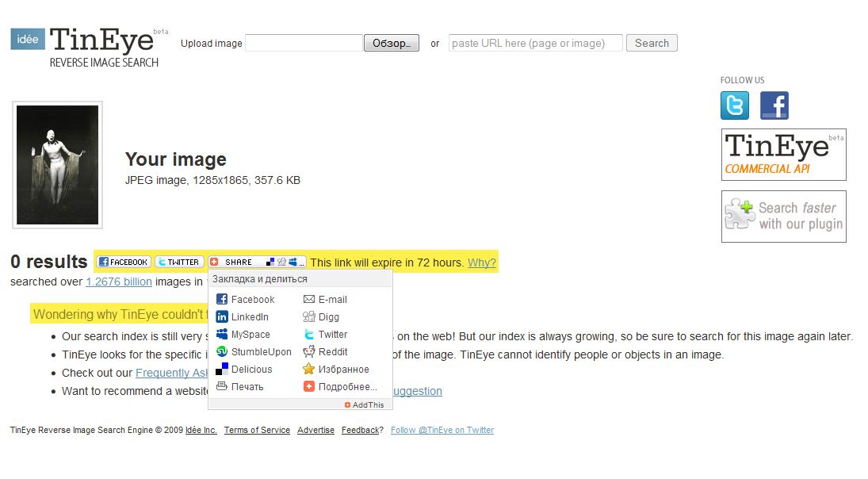Open the TinEye Facebook follow icon
The height and width of the screenshot is (479, 868).
[x=774, y=105]
